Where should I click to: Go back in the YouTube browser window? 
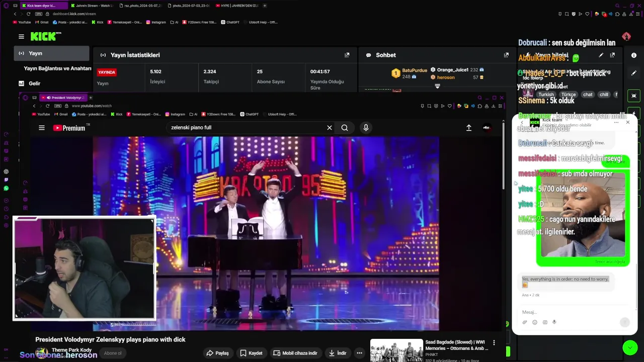point(34,106)
